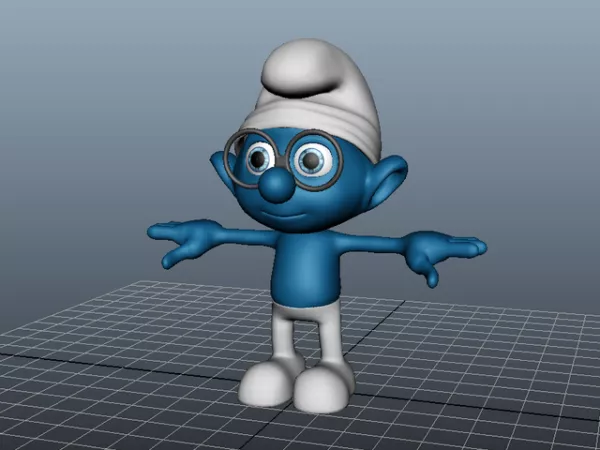The width and height of the screenshot is (600, 450).
Task: Select the shoe positioned closest to the camera
Action: tap(322, 387)
